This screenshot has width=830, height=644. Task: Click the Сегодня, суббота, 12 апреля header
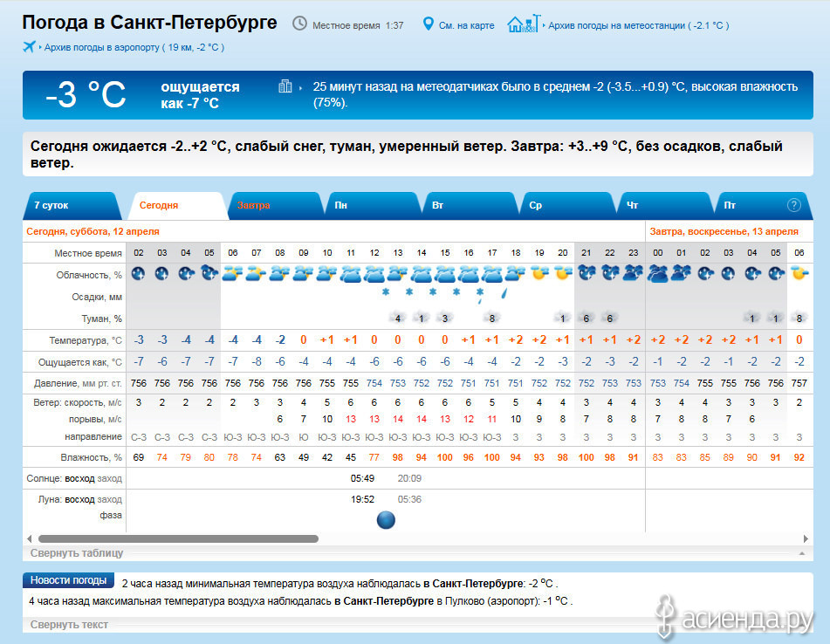click(93, 231)
